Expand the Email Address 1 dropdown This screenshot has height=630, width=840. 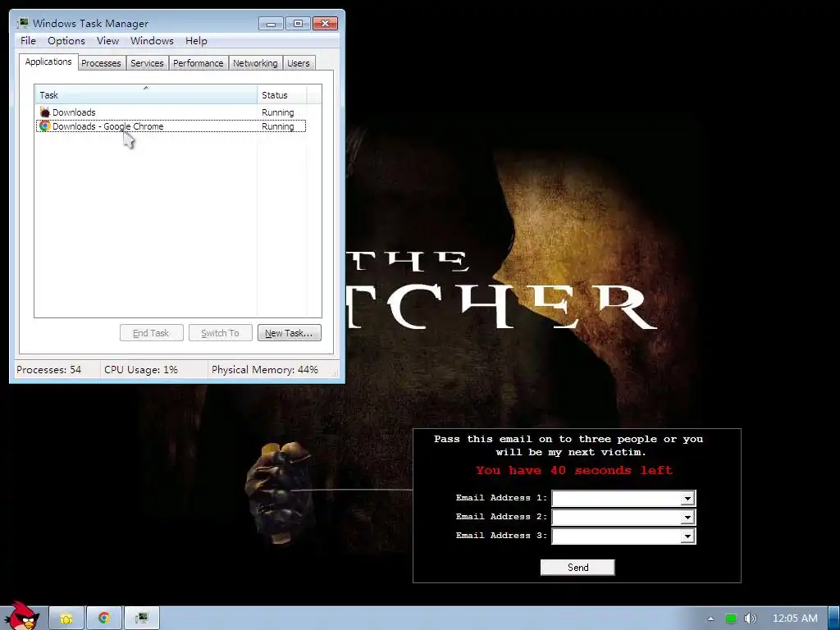pos(687,498)
